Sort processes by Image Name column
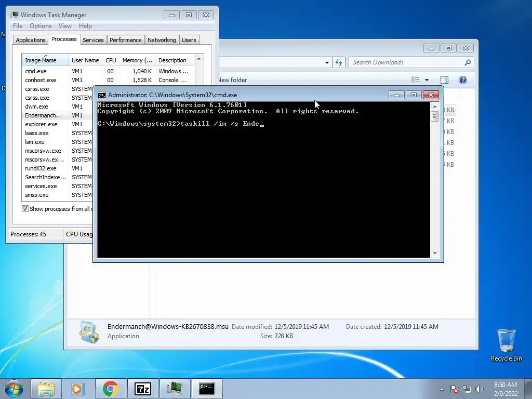 pos(46,60)
